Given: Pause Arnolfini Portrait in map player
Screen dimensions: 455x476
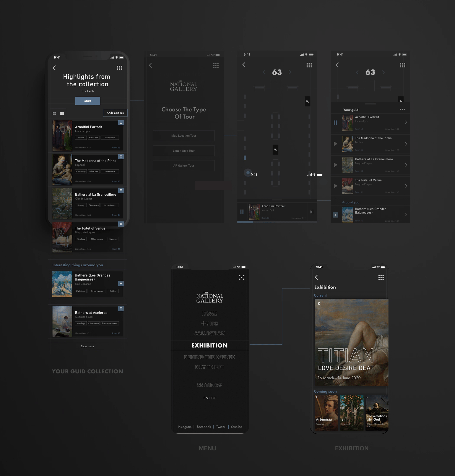Looking at the screenshot, I should 242,212.
